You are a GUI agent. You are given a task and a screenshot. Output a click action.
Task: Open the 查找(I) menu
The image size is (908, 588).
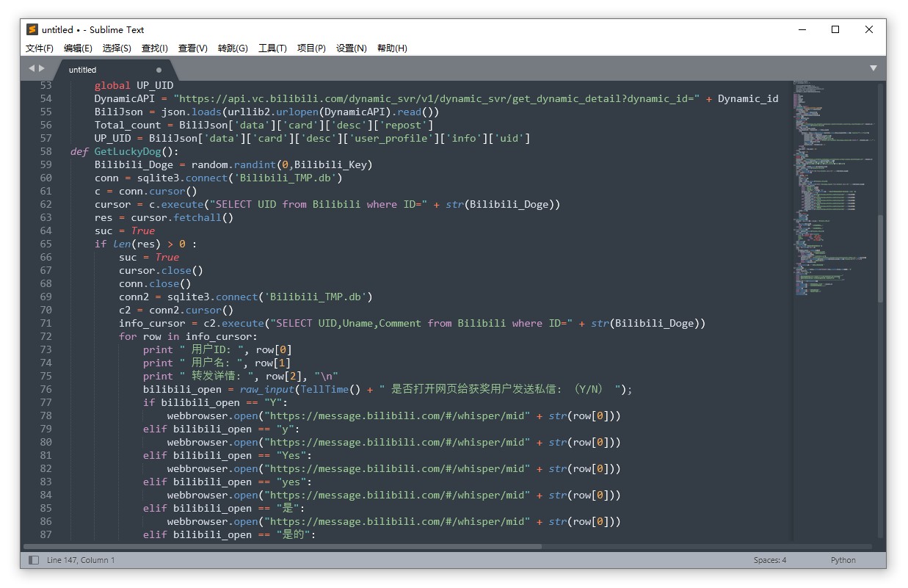tap(155, 48)
